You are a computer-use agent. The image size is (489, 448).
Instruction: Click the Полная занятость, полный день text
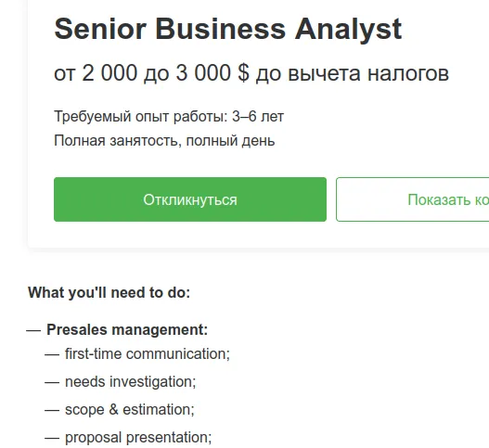(164, 141)
